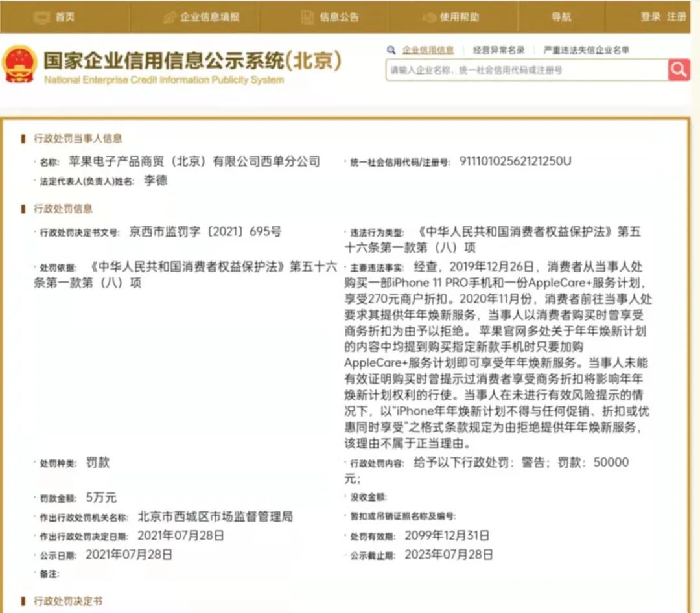Click the 国家企业信用信息公示系统 site title

click(192, 60)
